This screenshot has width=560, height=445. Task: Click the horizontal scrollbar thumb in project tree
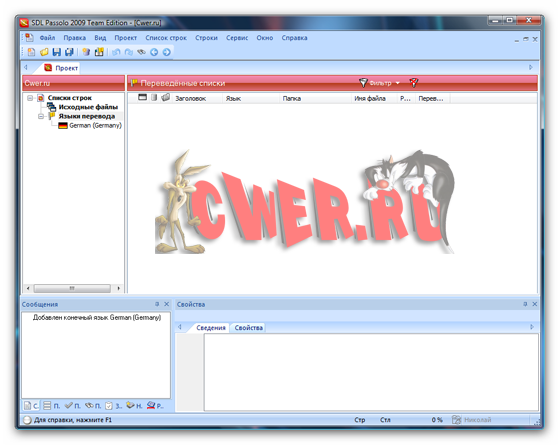tap(72, 288)
